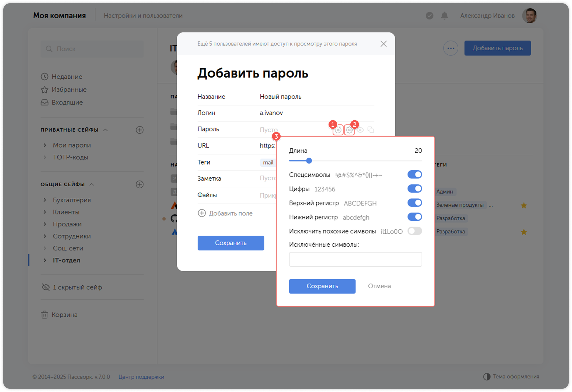Add a new shared safe plus icon
This screenshot has width=572, height=392.
[x=139, y=184]
